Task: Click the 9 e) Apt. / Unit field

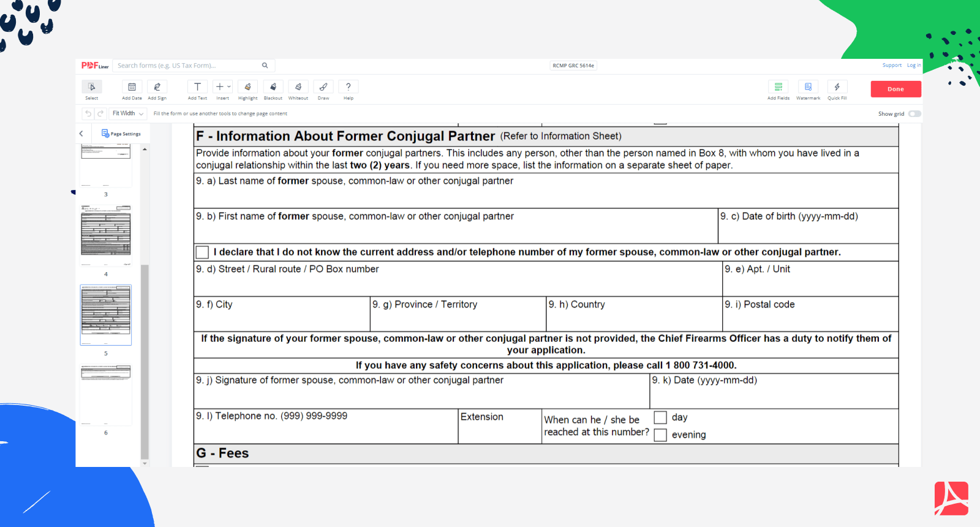Action: point(810,279)
